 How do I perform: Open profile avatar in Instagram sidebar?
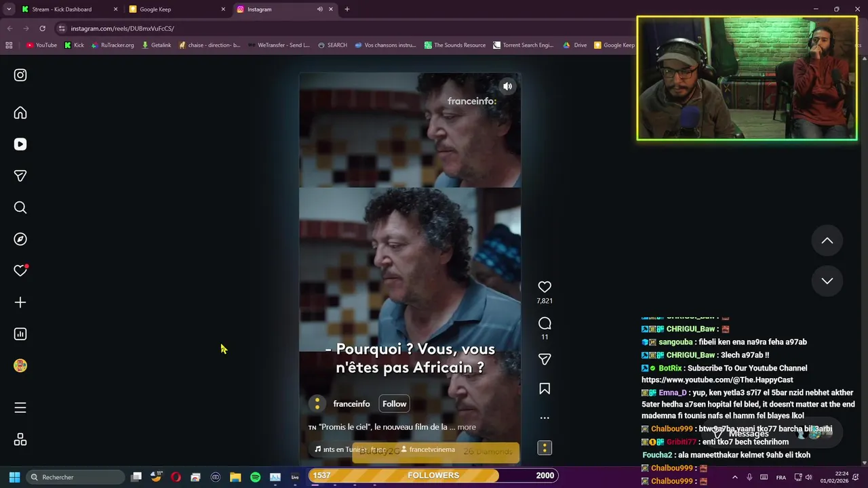20,365
